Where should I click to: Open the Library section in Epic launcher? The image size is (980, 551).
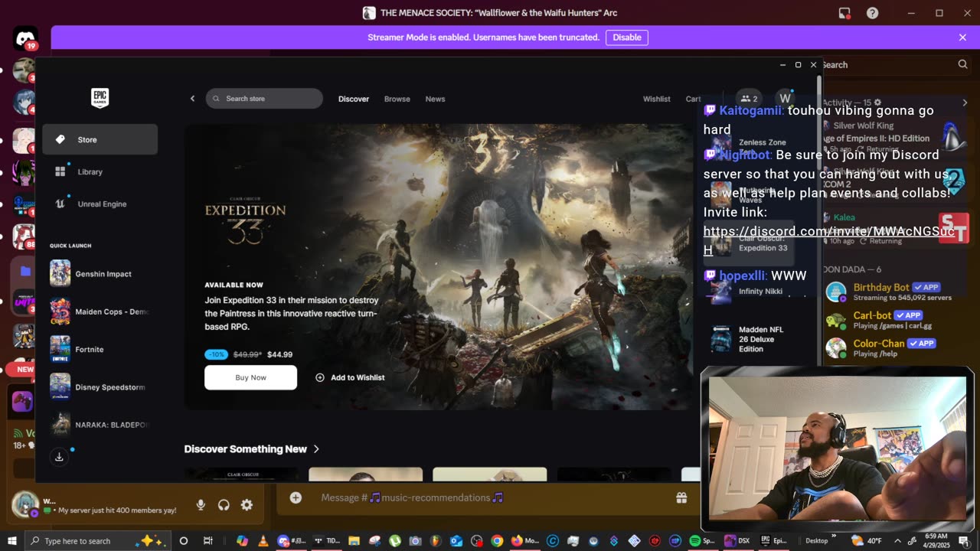100,171
